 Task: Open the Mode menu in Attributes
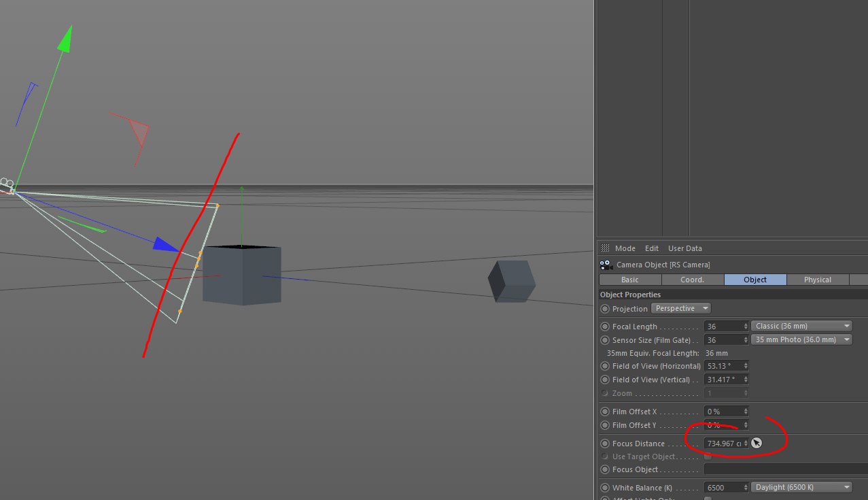tap(625, 248)
